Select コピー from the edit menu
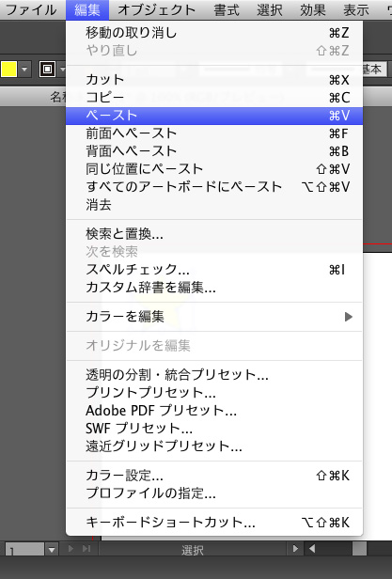This screenshot has width=392, height=579. point(214,98)
